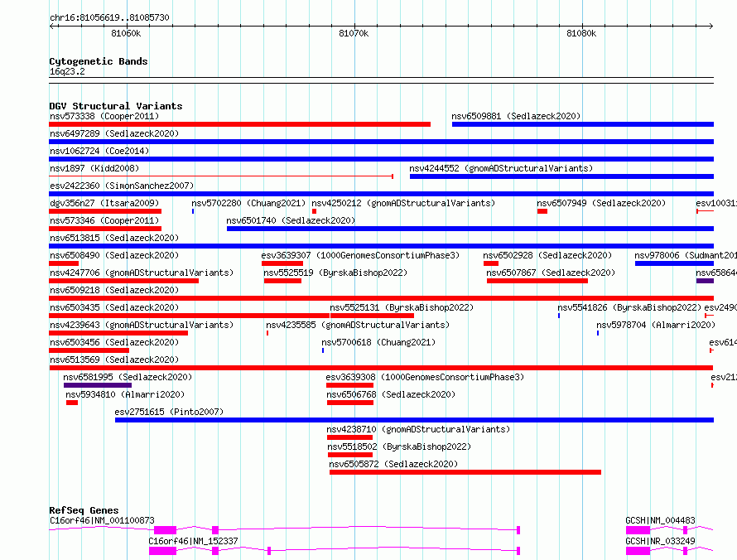
Task: Open the GCSH|NR_033249 transcript label
Action: (x=660, y=541)
